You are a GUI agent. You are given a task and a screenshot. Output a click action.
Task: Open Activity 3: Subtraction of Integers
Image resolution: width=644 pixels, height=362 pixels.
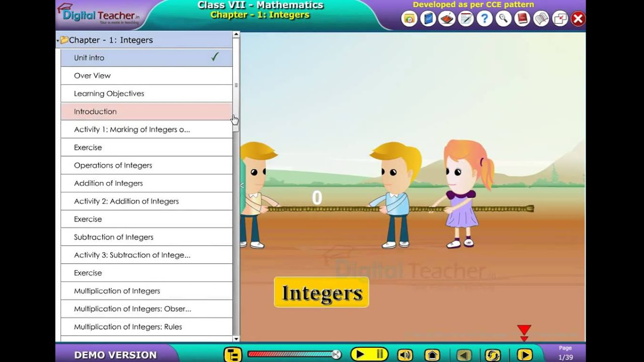146,255
